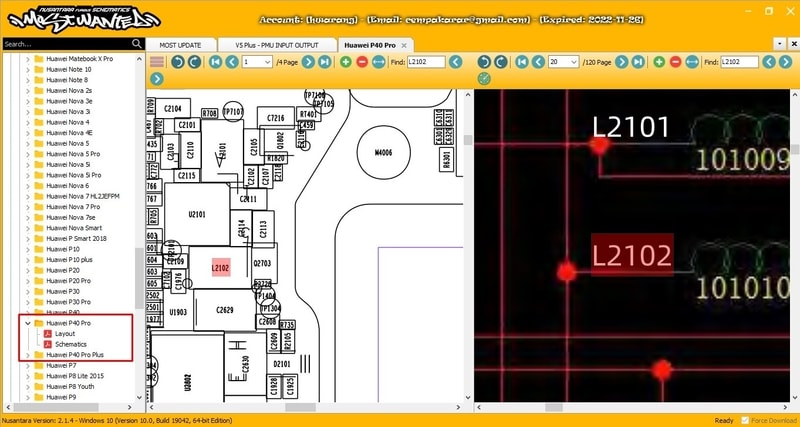Screen dimensions: 800x427
Task: Zoom out of schematic with red minus
Action: 676,62
